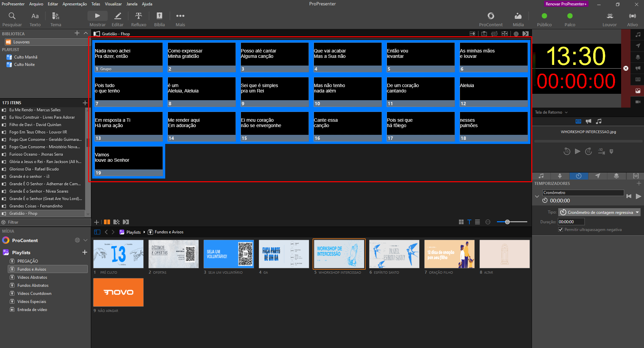
Task: Clear the messages layer (paper plane)
Action: [x=638, y=46]
